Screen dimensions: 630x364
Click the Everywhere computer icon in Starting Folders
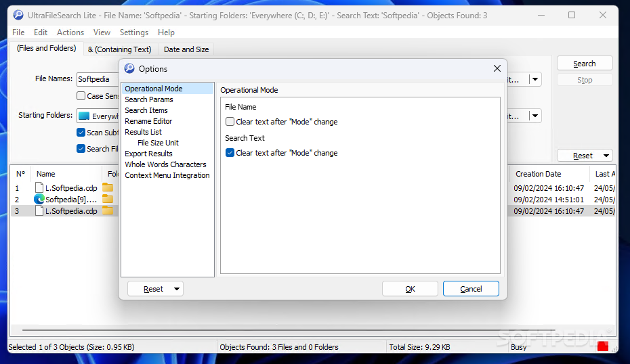coord(84,116)
